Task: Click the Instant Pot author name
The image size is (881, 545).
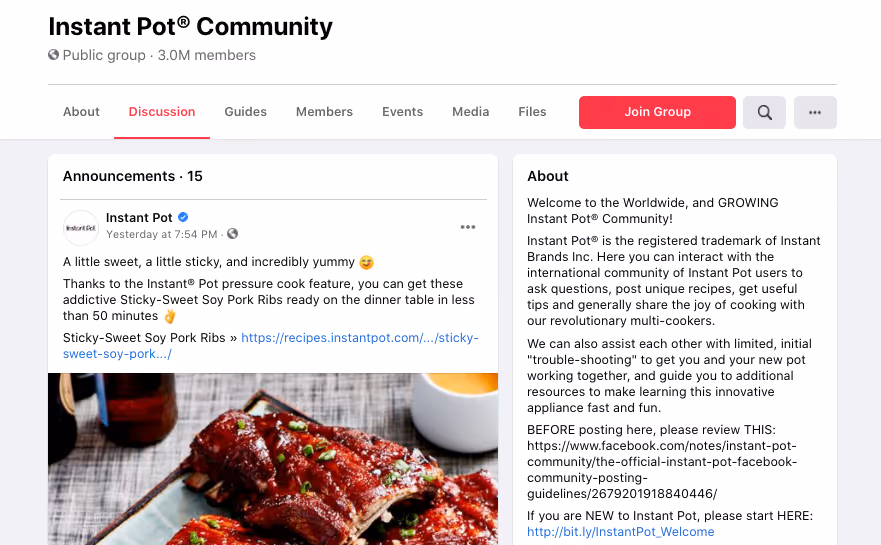Action: (x=139, y=217)
